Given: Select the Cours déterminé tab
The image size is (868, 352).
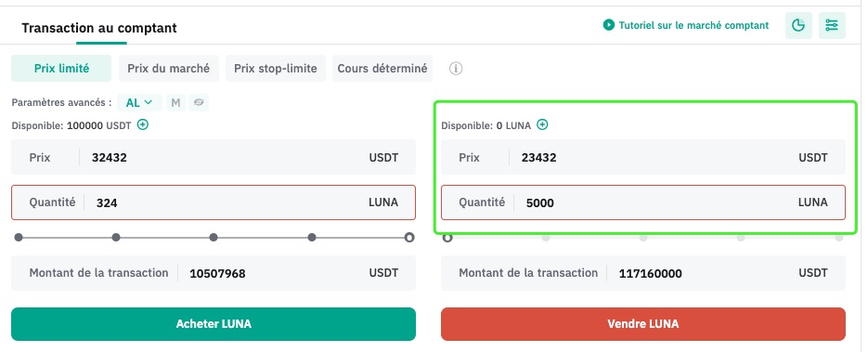Looking at the screenshot, I should (x=382, y=69).
